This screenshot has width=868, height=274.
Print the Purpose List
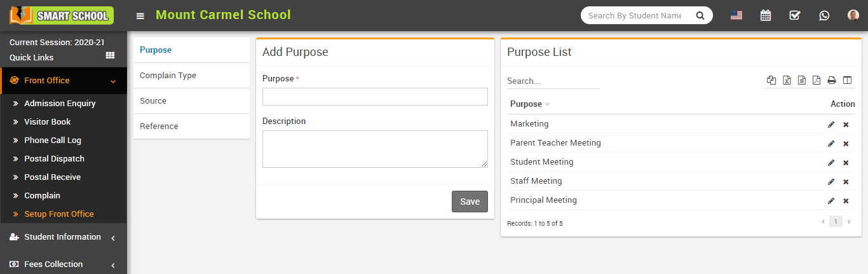831,80
